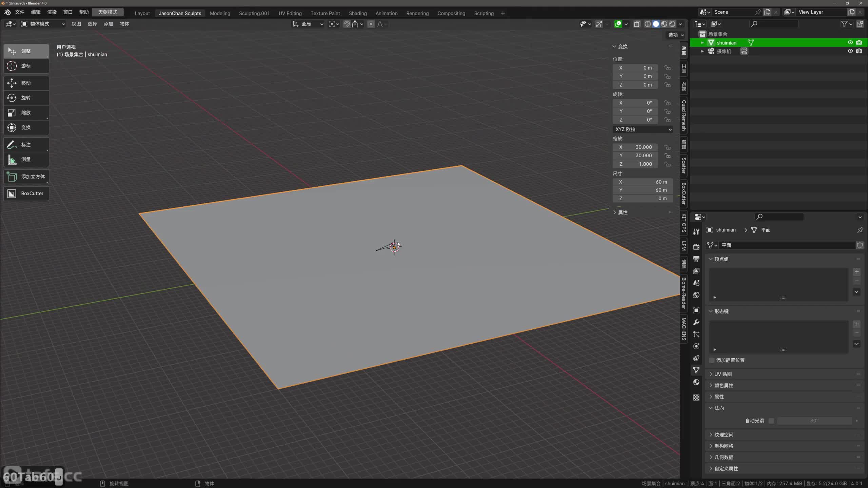Open the viewport 添加 menu

pyautogui.click(x=108, y=24)
